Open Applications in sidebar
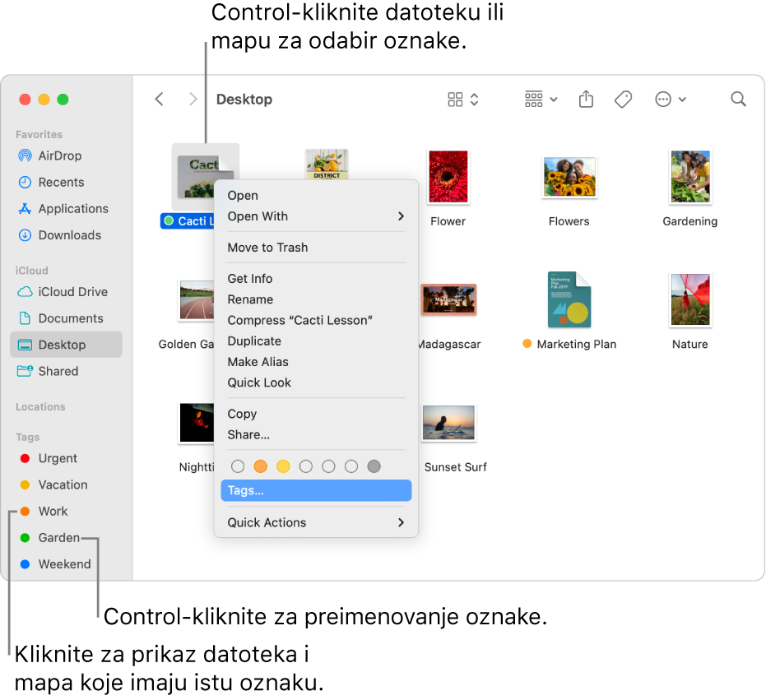This screenshot has width=766, height=700. coord(66,209)
